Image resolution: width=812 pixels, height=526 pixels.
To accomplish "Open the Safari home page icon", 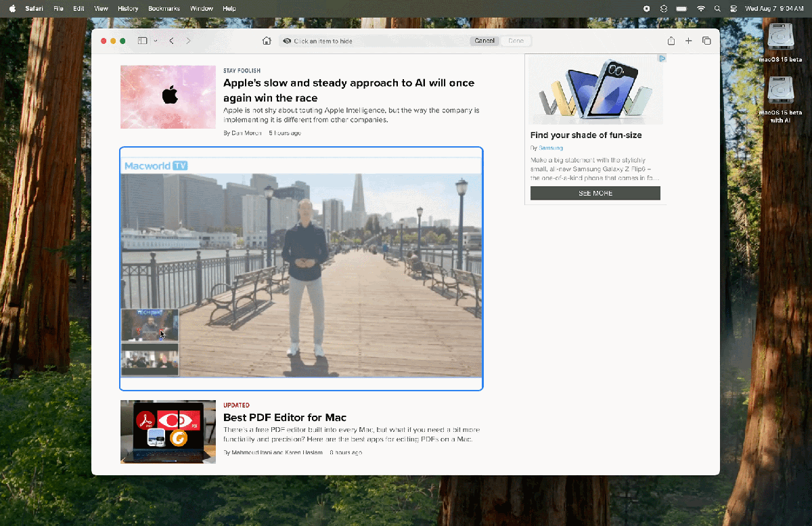I will pos(267,41).
